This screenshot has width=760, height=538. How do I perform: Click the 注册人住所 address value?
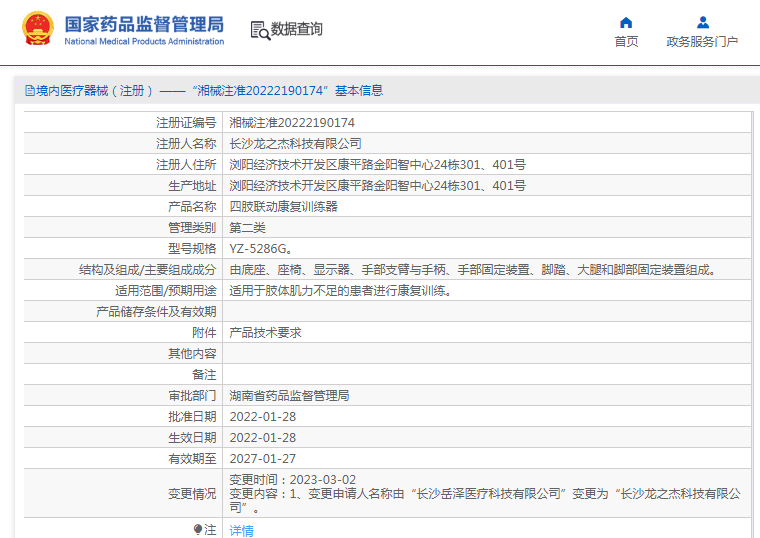coord(377,165)
